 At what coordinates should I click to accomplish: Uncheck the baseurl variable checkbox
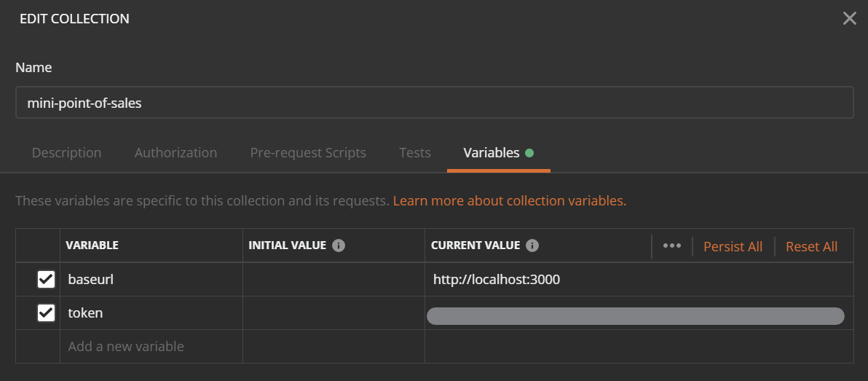pos(46,280)
